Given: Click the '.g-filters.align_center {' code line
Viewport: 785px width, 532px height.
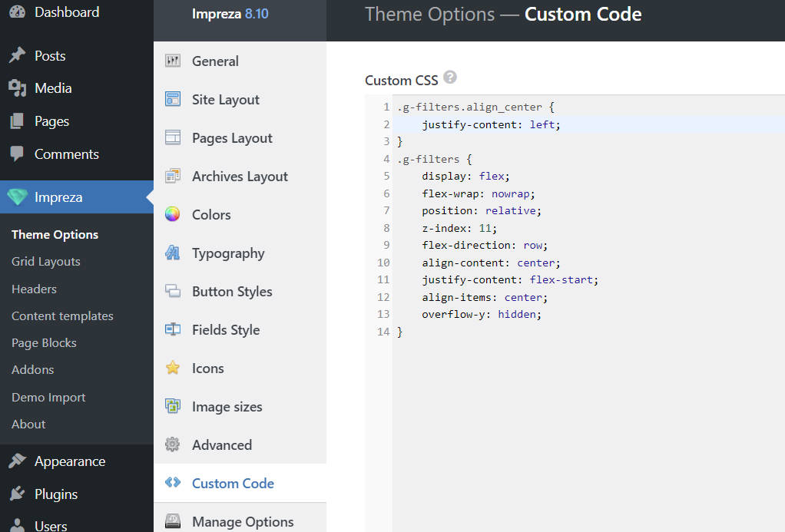Looking at the screenshot, I should click(475, 107).
